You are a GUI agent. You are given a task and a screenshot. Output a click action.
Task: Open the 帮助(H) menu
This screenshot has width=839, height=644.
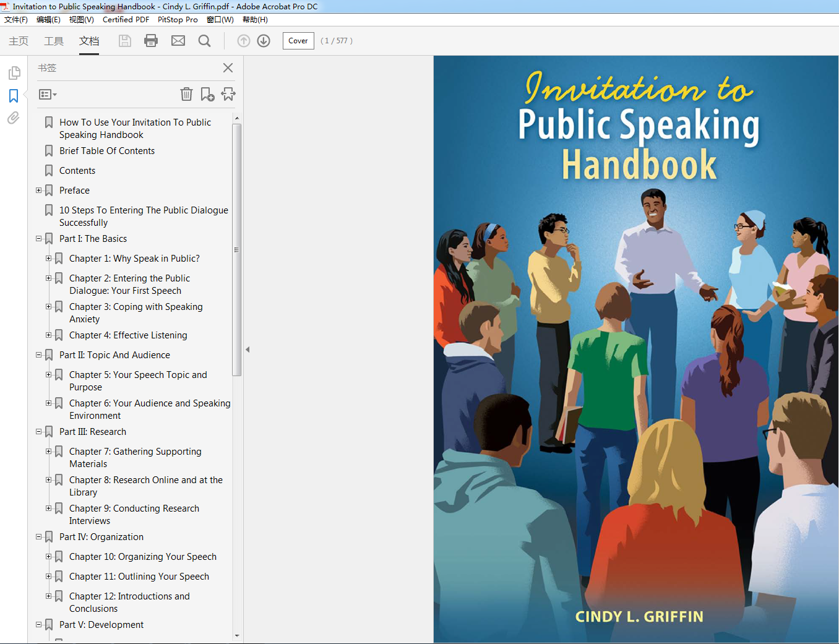(255, 20)
